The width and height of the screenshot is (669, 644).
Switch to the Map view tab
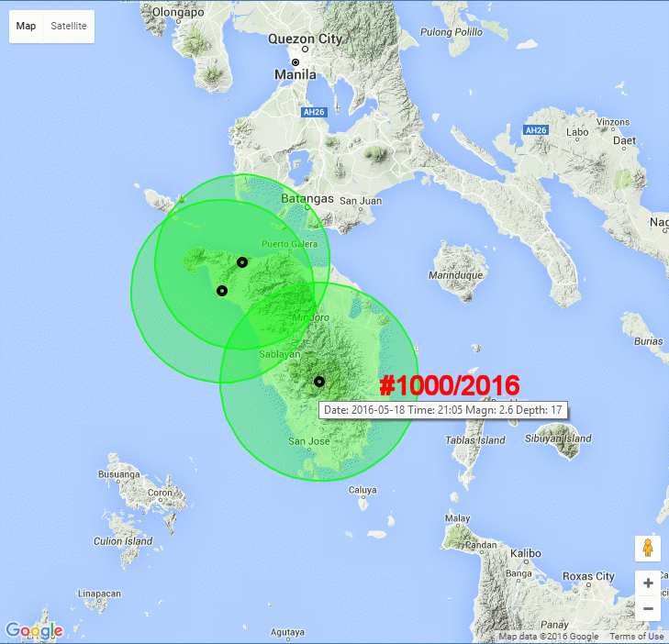point(27,26)
